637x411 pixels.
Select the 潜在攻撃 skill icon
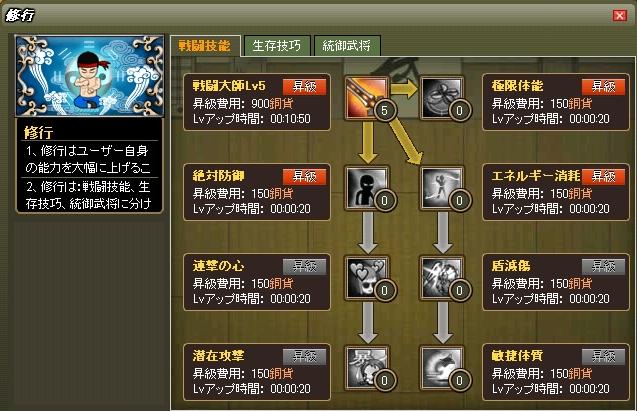pyautogui.click(x=366, y=368)
